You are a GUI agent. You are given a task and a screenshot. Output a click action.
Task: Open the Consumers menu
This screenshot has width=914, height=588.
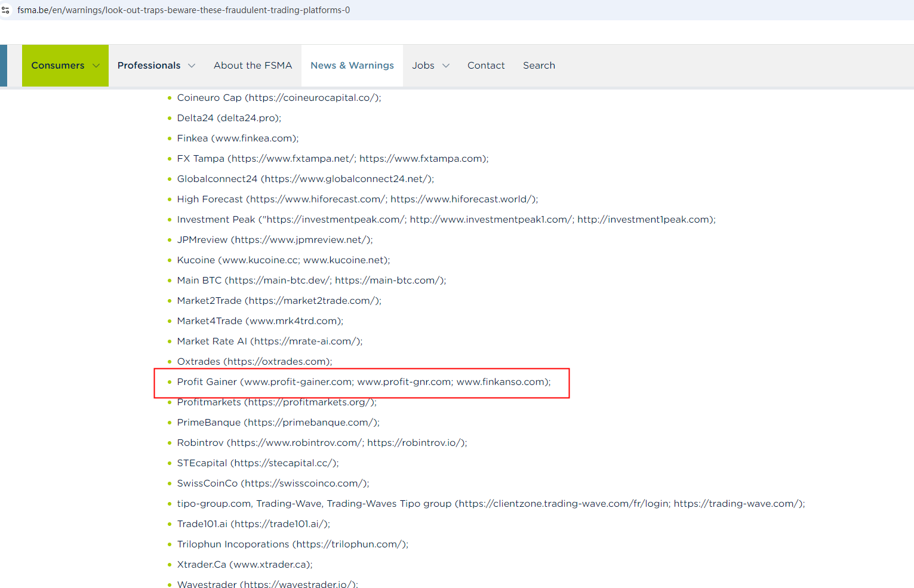click(x=58, y=66)
